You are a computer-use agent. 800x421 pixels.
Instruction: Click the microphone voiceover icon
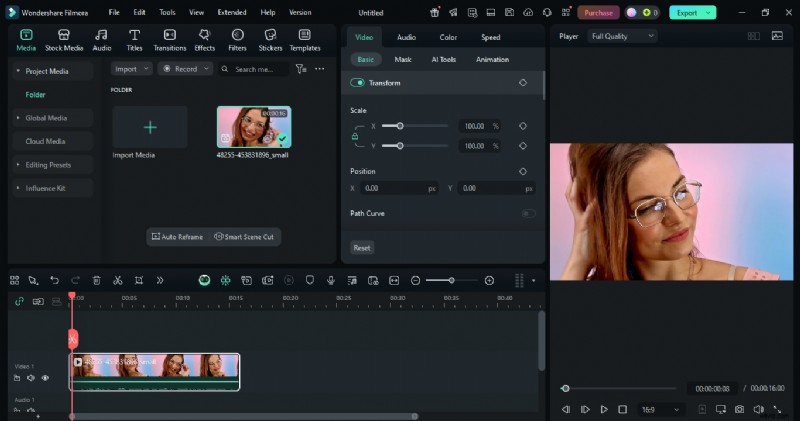click(331, 281)
